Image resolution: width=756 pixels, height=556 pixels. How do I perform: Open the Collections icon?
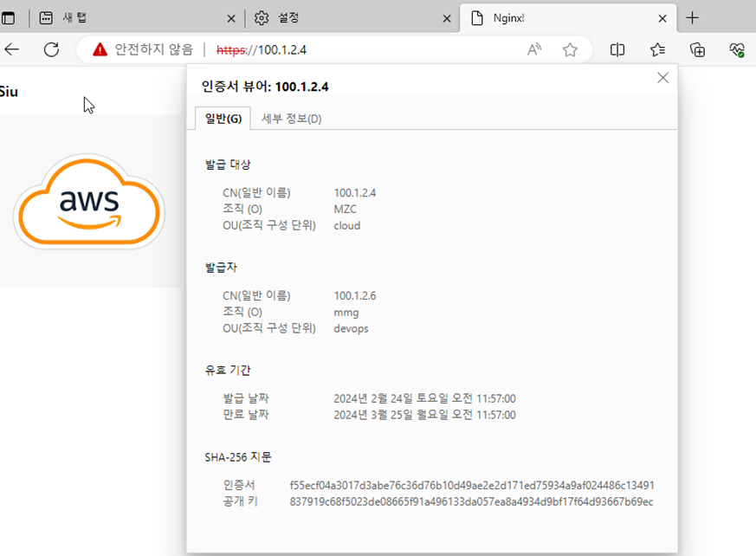[697, 49]
